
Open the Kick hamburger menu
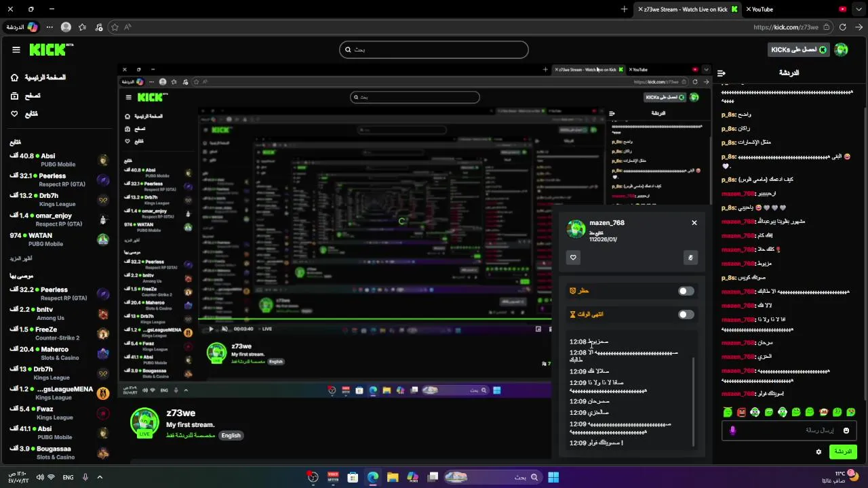point(16,49)
